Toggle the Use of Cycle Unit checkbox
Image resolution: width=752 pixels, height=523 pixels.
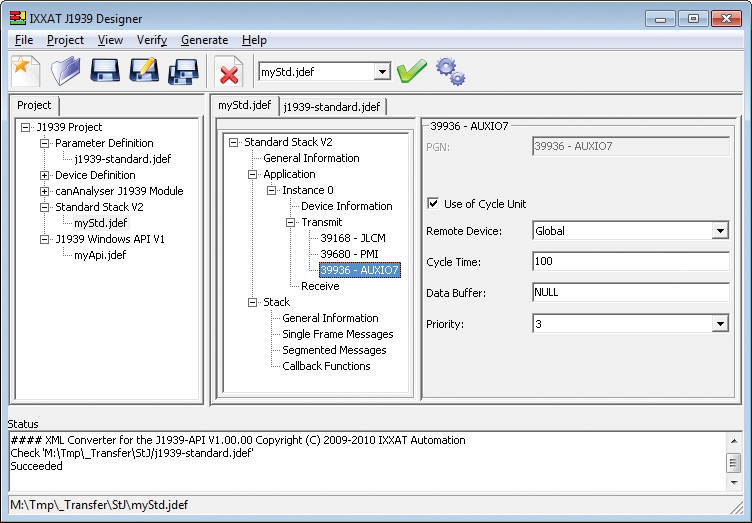click(433, 204)
